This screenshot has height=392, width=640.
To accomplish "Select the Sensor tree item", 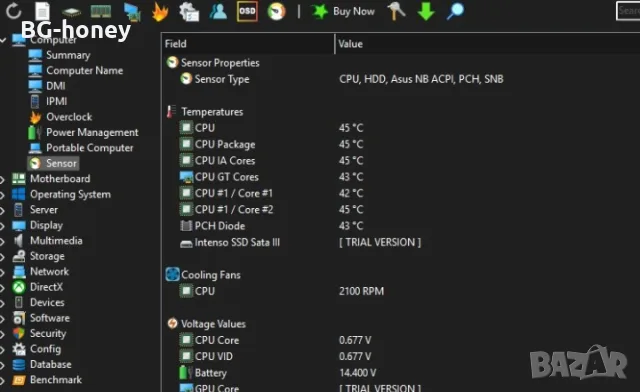I will point(53,163).
